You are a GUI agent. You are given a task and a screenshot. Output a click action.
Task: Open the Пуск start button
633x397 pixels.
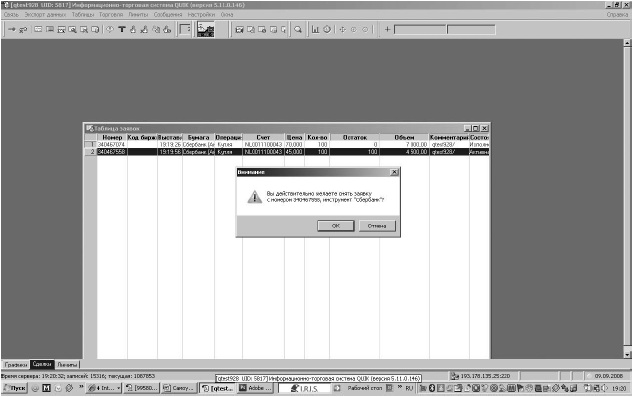15,388
